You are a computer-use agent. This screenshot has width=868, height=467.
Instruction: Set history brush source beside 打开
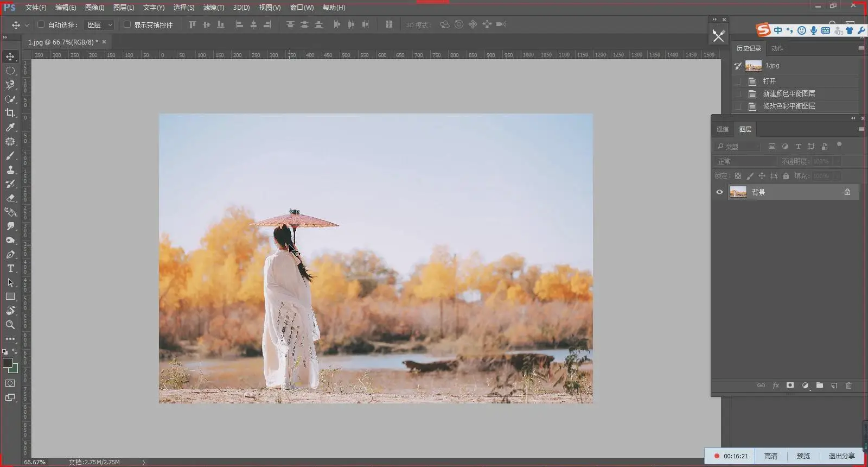[738, 81]
